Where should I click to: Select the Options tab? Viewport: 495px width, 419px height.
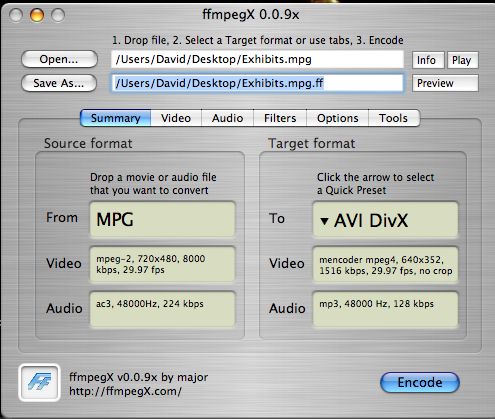[338, 118]
